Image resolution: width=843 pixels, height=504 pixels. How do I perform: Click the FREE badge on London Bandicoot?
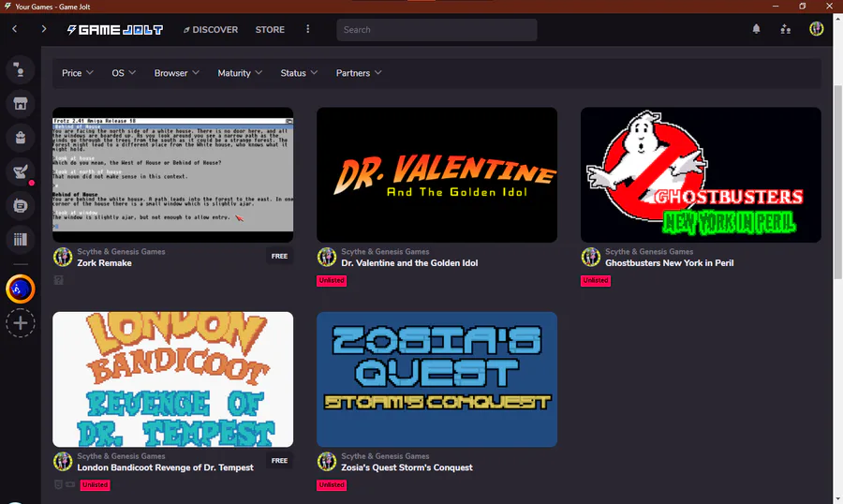click(279, 460)
